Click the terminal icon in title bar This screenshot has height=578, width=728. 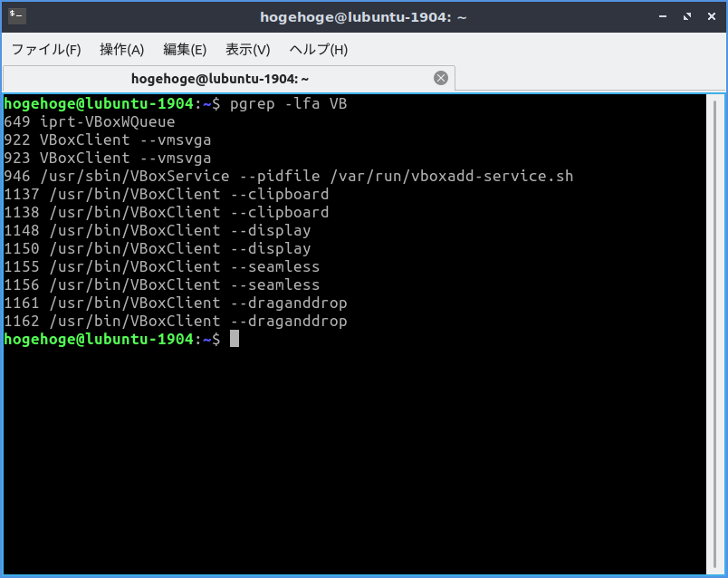click(17, 15)
